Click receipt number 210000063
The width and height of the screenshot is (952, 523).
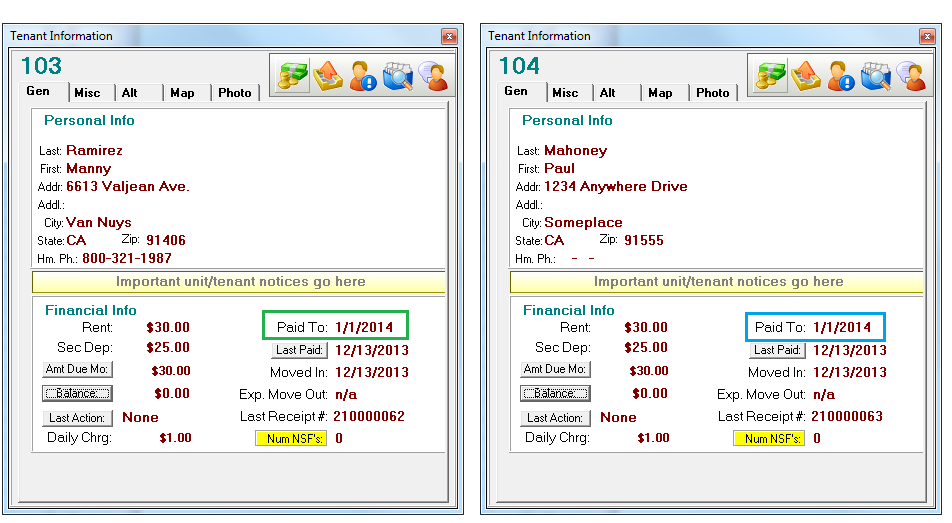pos(846,416)
